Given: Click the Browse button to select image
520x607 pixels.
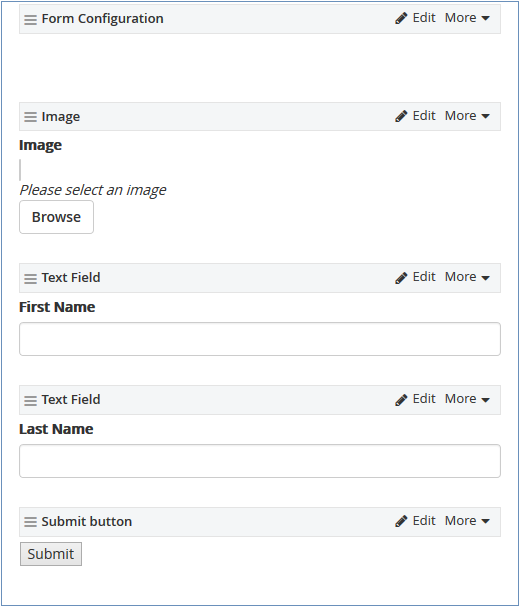Looking at the screenshot, I should 57,217.
